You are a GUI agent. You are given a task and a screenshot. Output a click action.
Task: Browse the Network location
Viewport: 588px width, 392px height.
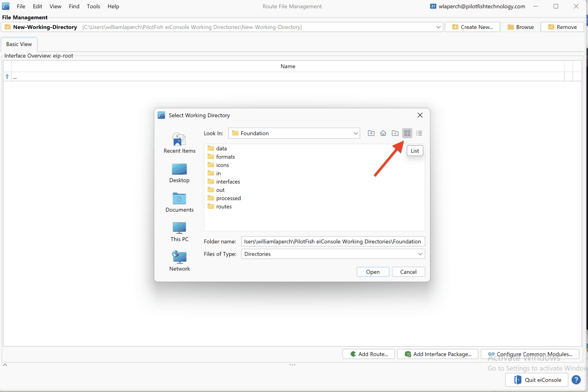pos(180,261)
